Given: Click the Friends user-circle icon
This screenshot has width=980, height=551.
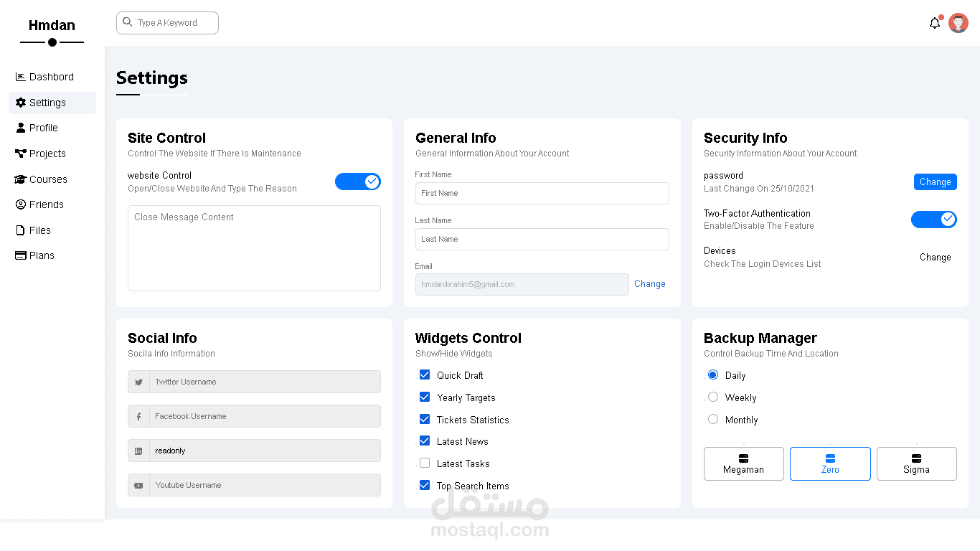Looking at the screenshot, I should pos(21,204).
